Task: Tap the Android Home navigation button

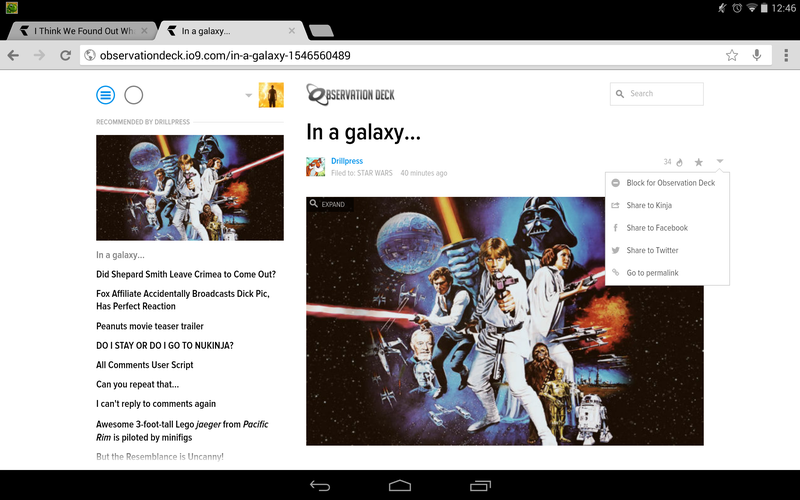Action: [x=399, y=486]
